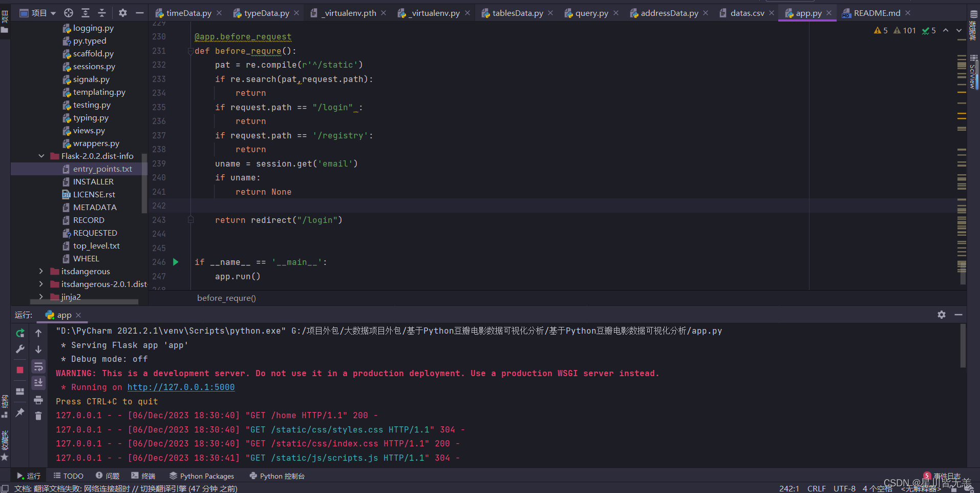Viewport: 980px width, 493px height.
Task: Toggle scroll to end in run console
Action: pos(38,383)
